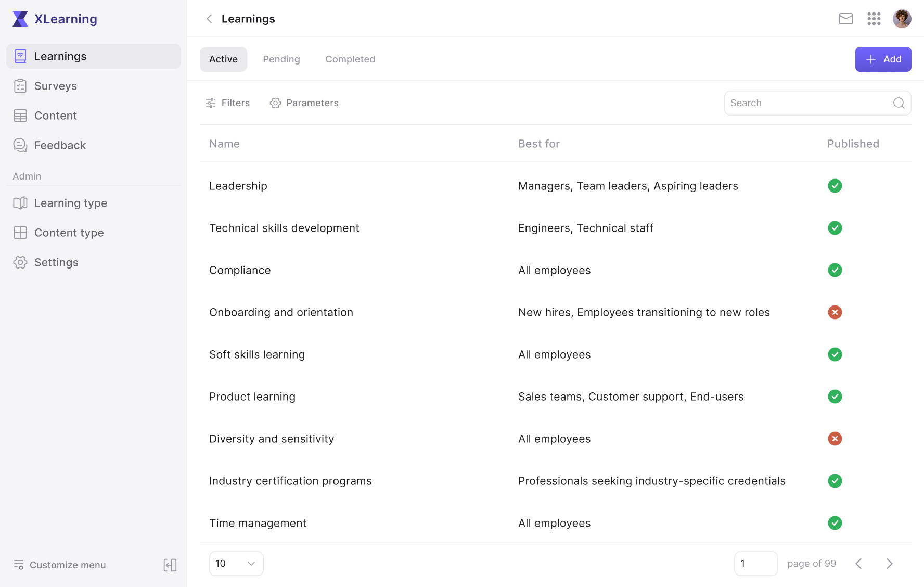The width and height of the screenshot is (924, 587).
Task: Open Settings in the sidebar
Action: point(94,262)
